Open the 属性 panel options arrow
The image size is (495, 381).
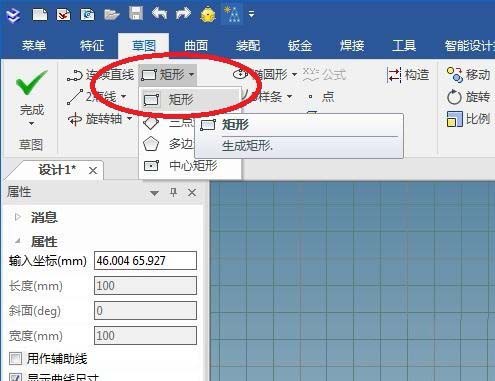[x=154, y=193]
